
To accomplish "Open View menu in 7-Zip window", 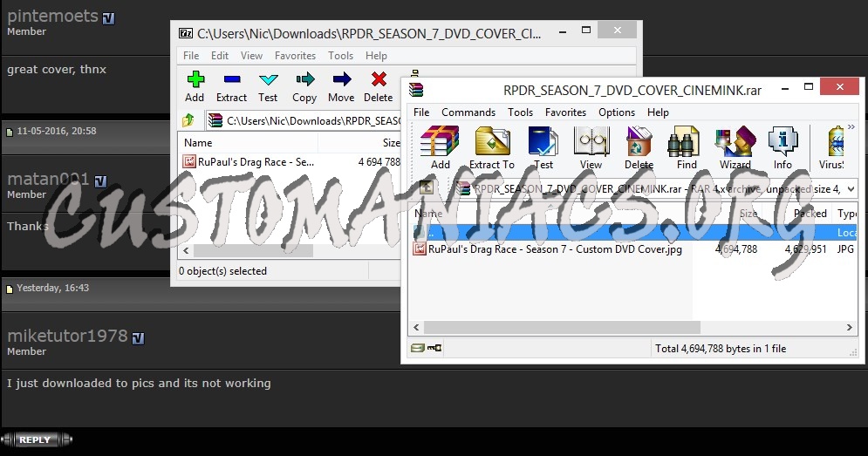I will [251, 56].
